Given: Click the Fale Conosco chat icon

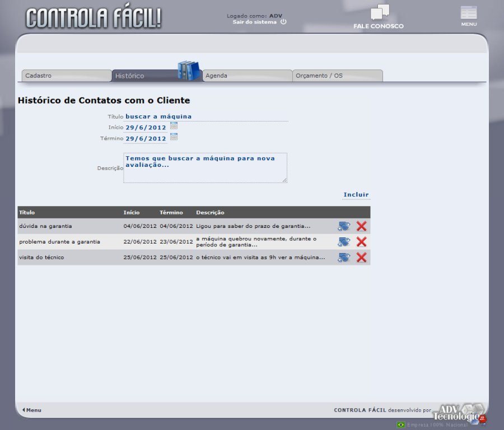Looking at the screenshot, I should point(379,12).
